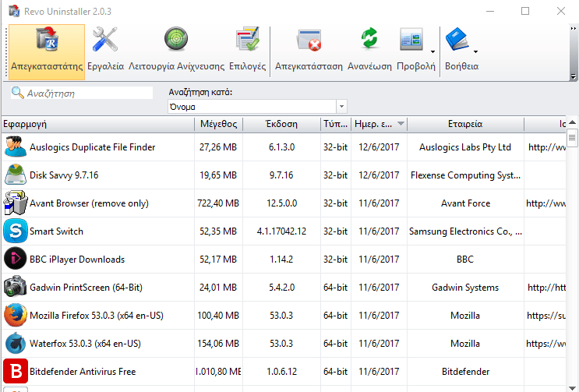
Task: Sort by Έκδοση column header
Action: tap(281, 124)
